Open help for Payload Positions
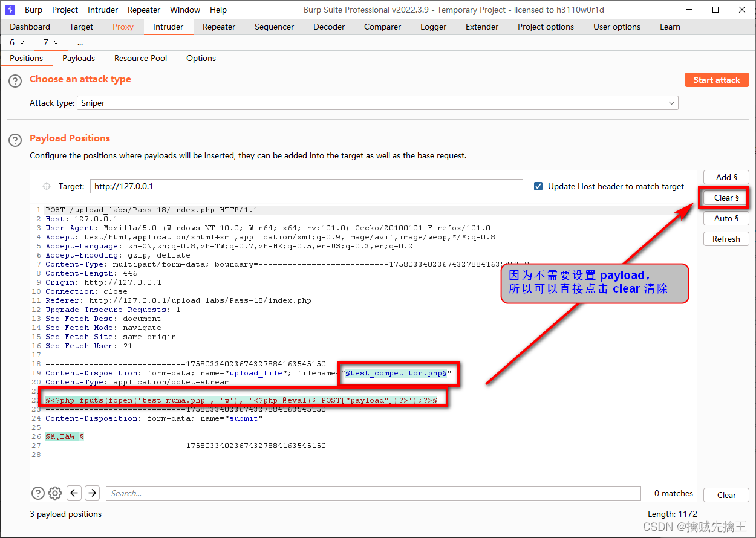756x538 pixels. (15, 140)
